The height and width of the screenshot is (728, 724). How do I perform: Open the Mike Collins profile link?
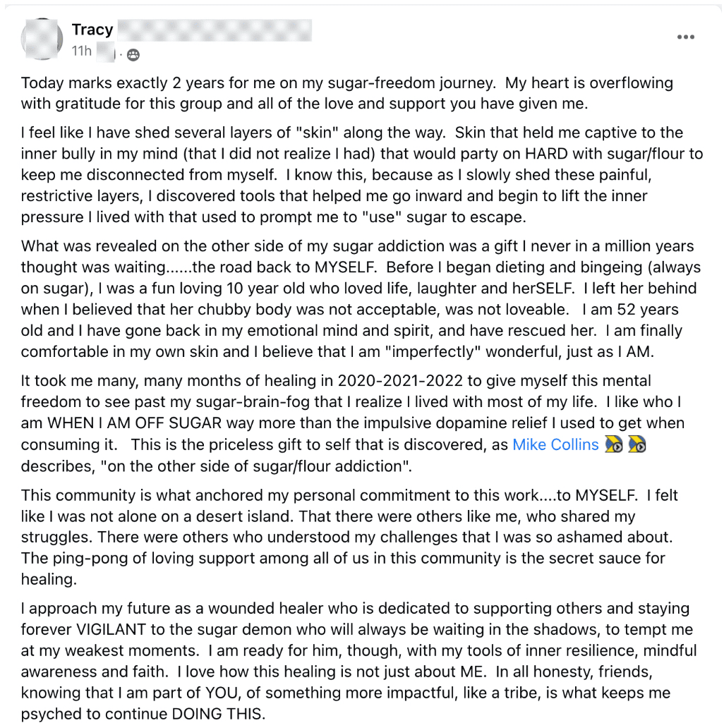[555, 445]
